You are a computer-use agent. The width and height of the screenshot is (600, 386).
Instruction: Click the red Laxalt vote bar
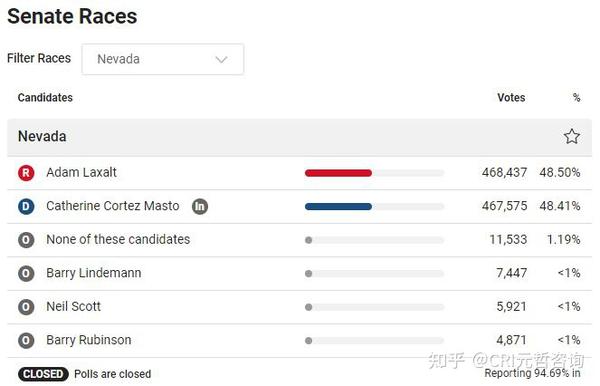pyautogui.click(x=338, y=173)
